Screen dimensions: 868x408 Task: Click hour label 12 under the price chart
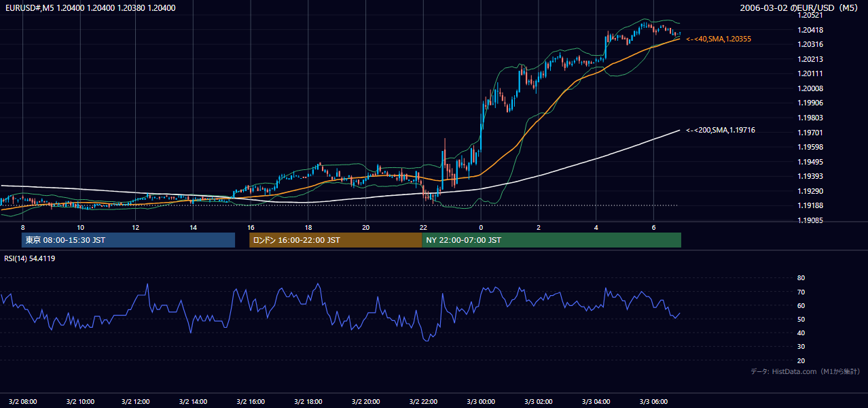click(136, 227)
